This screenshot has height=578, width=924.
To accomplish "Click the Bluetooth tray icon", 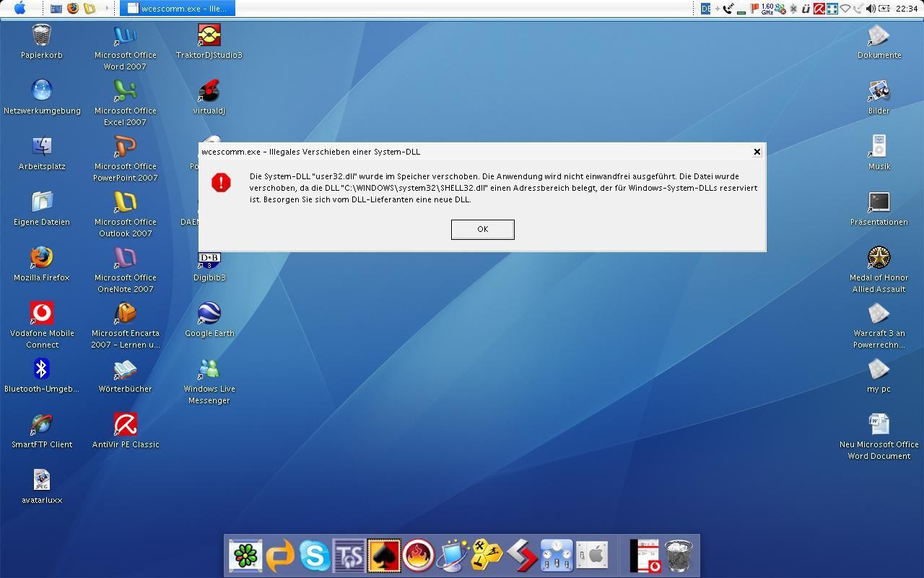I will pos(793,9).
